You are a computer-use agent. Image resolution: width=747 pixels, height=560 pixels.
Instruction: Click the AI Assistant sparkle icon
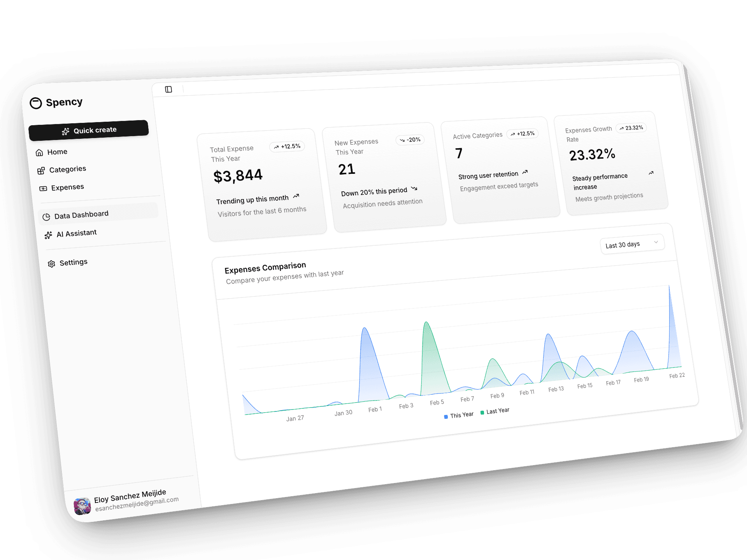(48, 235)
